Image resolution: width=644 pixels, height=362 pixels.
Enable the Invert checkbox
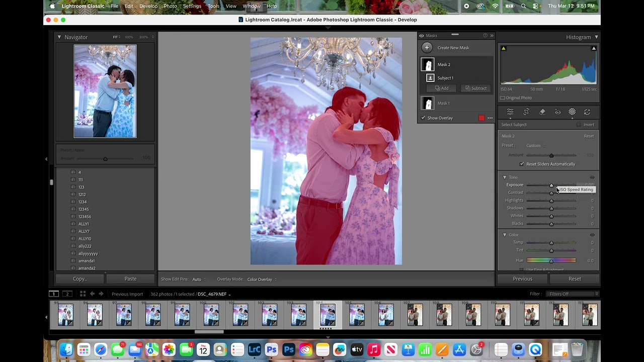pyautogui.click(x=579, y=125)
